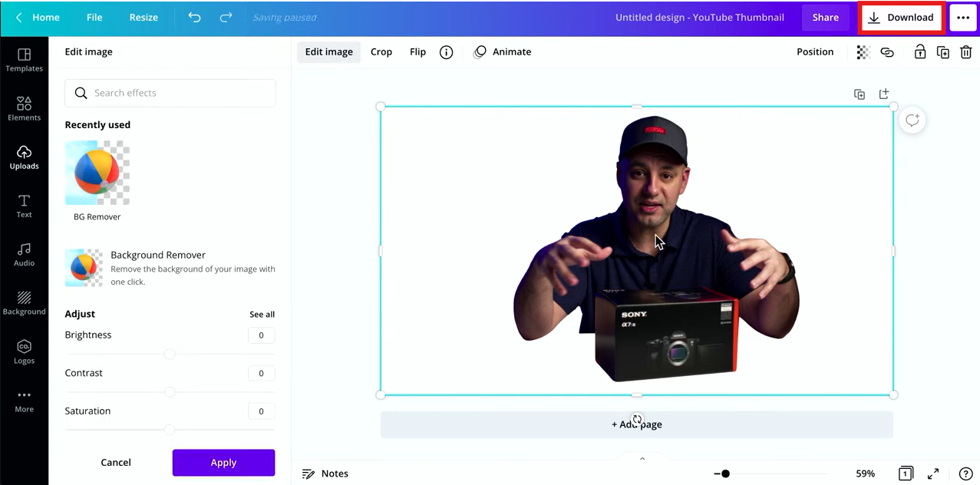980x485 pixels.
Task: Open the Templates sidebar panel
Action: pyautogui.click(x=24, y=61)
